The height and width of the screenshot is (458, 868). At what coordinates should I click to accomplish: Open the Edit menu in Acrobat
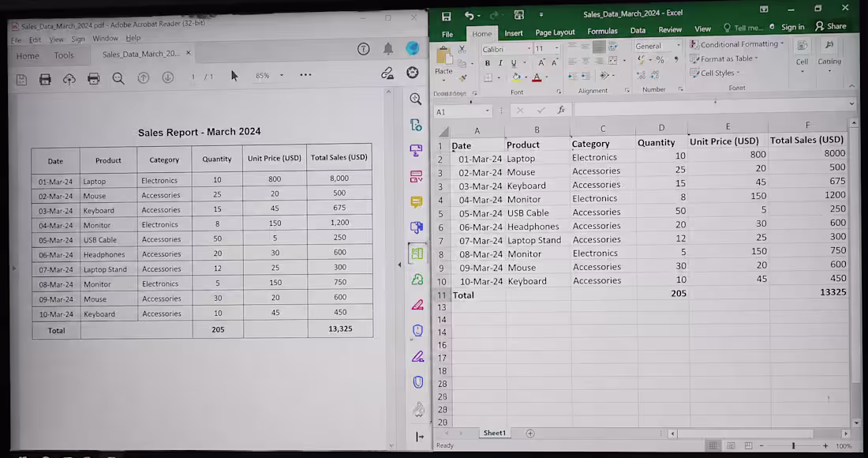coord(35,38)
